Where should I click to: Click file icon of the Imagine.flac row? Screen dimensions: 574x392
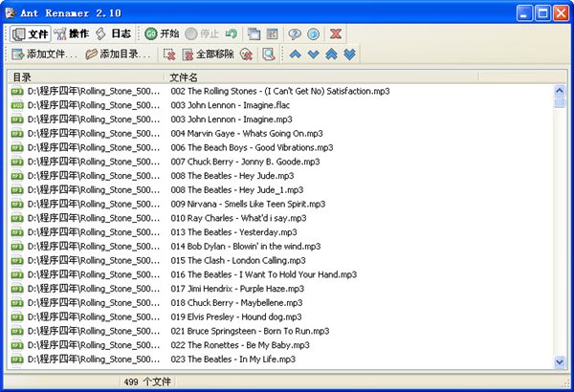click(17, 105)
